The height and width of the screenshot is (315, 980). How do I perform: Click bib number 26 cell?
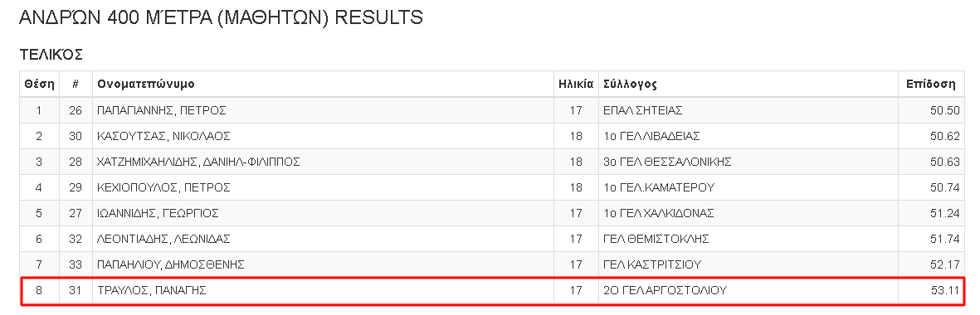point(75,110)
